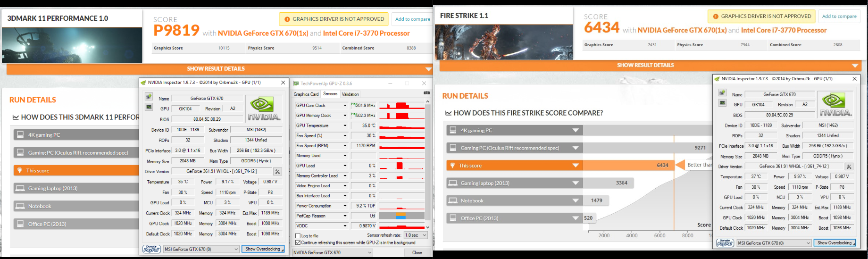The height and width of the screenshot is (259, 868).
Task: Click Add to compare on 3DMark 11 result
Action: tap(412, 19)
